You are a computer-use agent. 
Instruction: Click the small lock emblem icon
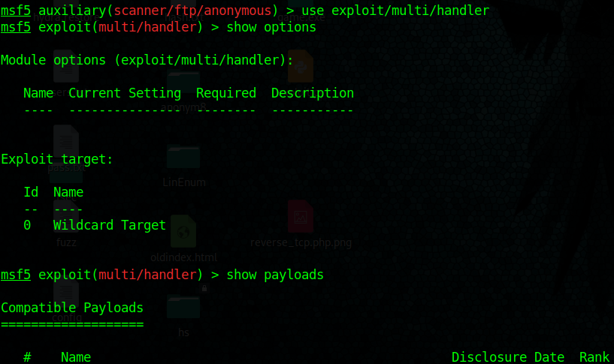(x=204, y=288)
